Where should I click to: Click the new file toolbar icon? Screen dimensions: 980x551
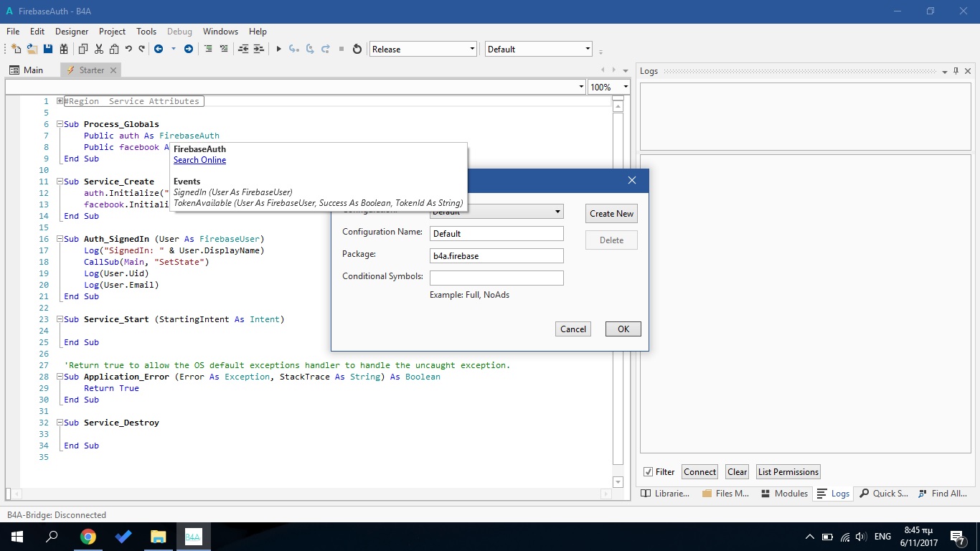tap(16, 49)
